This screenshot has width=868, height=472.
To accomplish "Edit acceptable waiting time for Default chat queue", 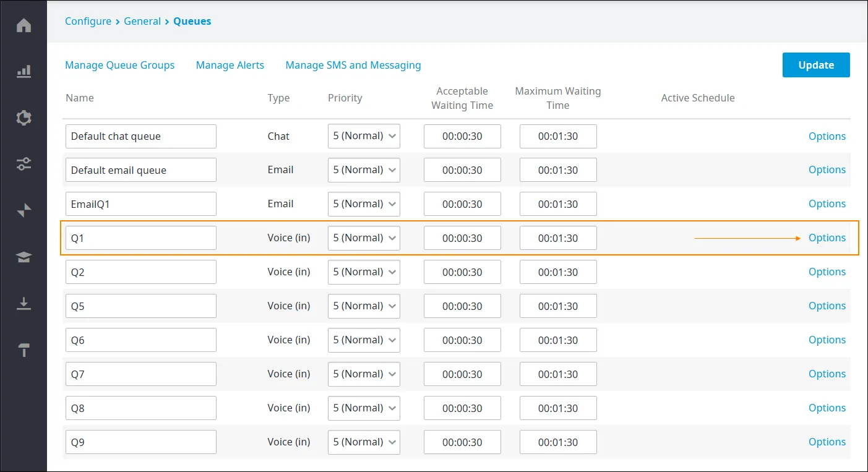I will [462, 136].
